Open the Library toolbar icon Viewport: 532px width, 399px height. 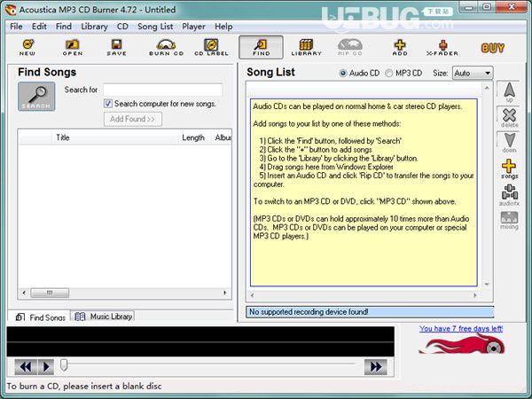pyautogui.click(x=306, y=47)
